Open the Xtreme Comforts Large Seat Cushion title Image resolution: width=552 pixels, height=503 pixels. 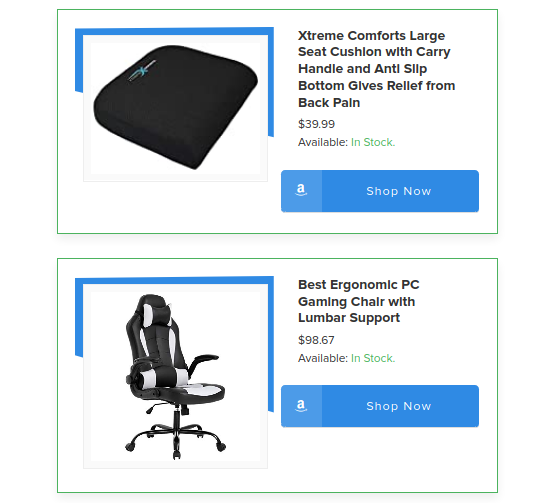(x=376, y=69)
